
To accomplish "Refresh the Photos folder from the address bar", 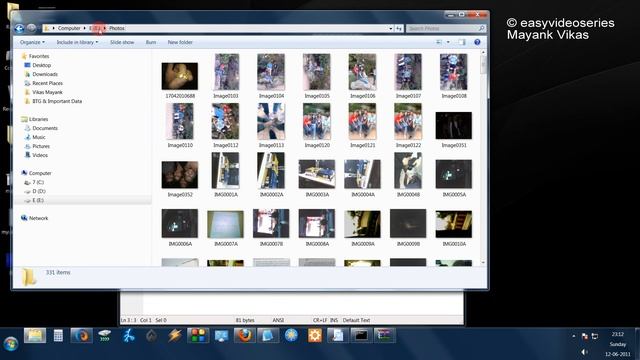I will point(399,29).
